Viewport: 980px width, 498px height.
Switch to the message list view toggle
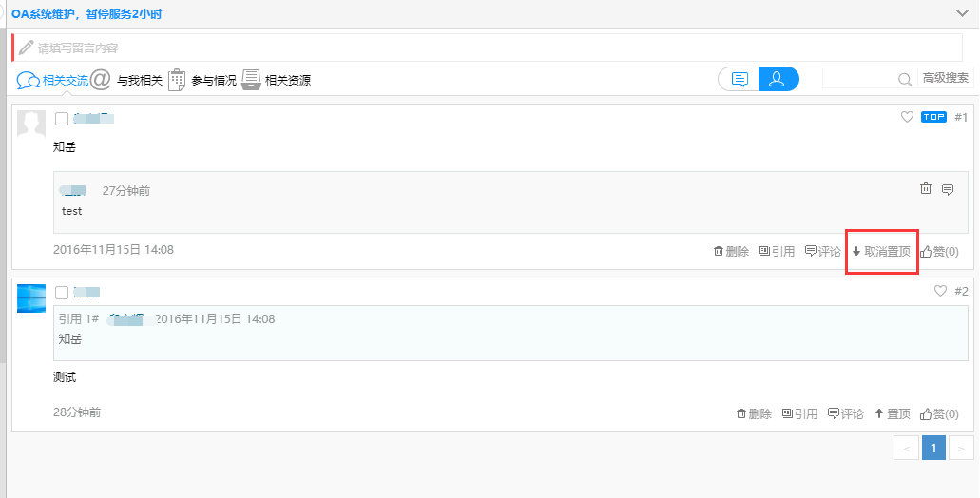(x=740, y=79)
